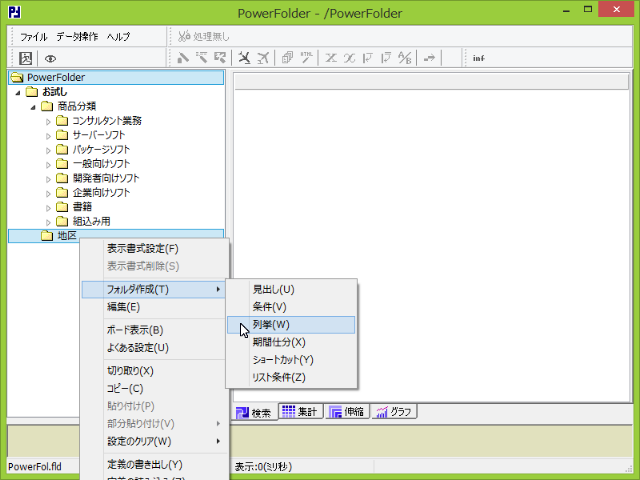Click the empty column header bar in right pane
The height and width of the screenshot is (480, 640).
pos(431,82)
